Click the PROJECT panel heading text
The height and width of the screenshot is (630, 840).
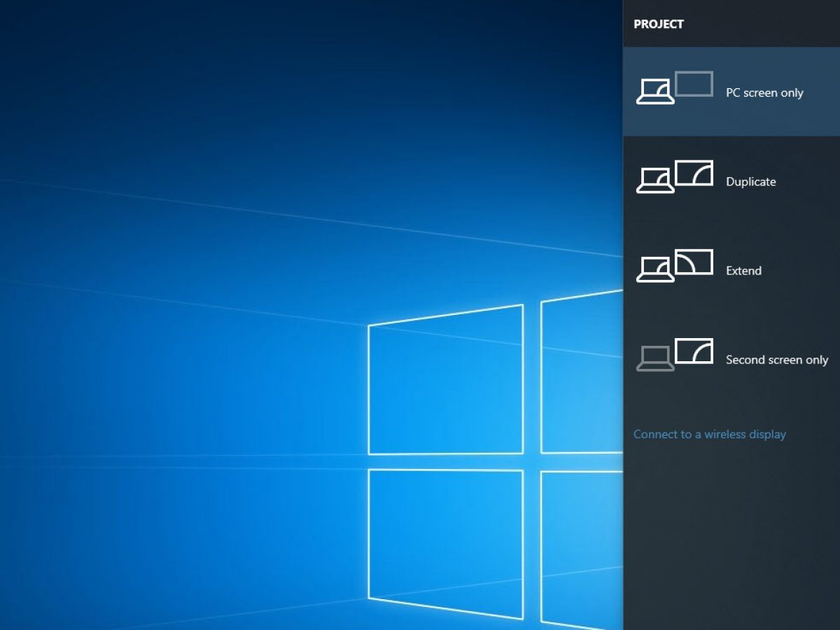[x=659, y=24]
